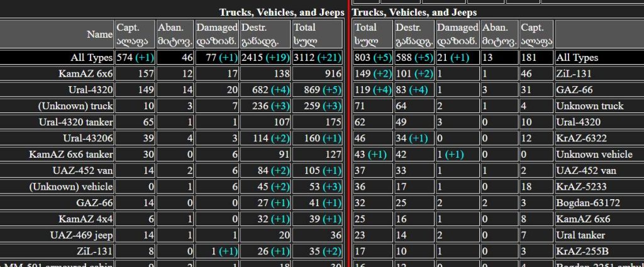This screenshot has height=267, width=644.
Task: Click the 'GAZ-66' name in right table
Action: pyautogui.click(x=574, y=90)
